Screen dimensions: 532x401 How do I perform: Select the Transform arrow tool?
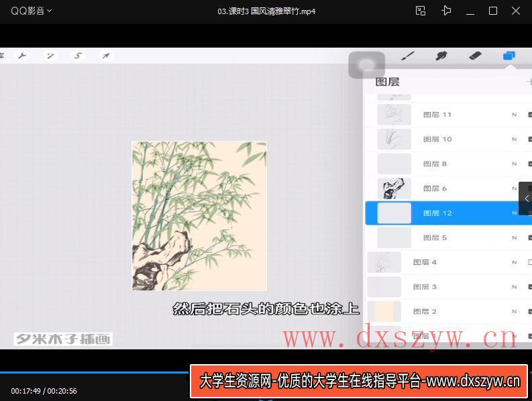pos(106,56)
